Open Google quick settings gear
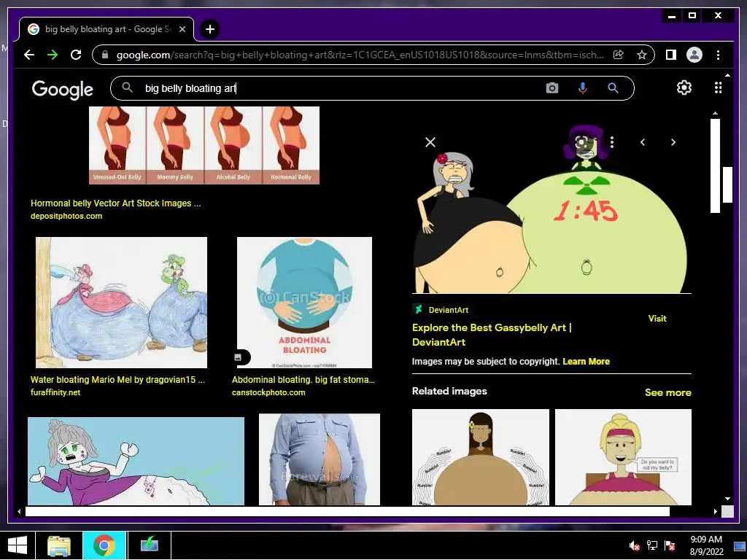The height and width of the screenshot is (560, 747). coord(684,87)
